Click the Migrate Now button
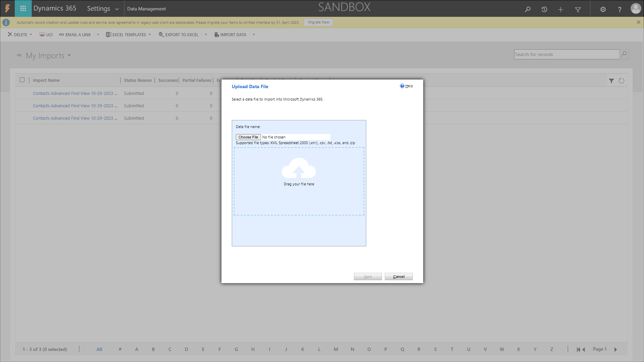Viewport: 644px width, 362px height. [318, 22]
